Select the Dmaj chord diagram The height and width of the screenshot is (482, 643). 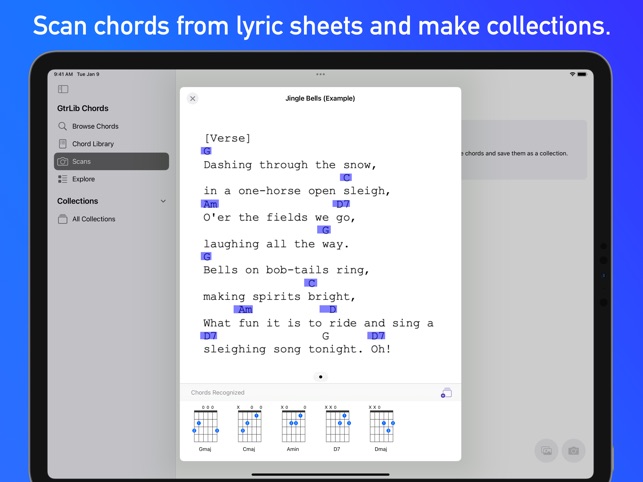381,428
